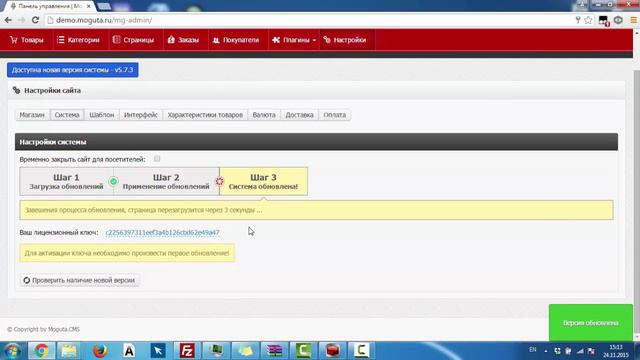Click the refresh icon in check version button

27,280
